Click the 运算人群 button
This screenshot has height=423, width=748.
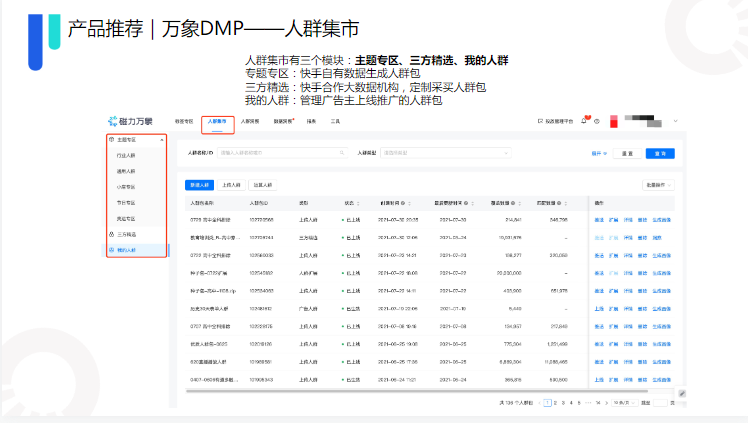pos(262,185)
